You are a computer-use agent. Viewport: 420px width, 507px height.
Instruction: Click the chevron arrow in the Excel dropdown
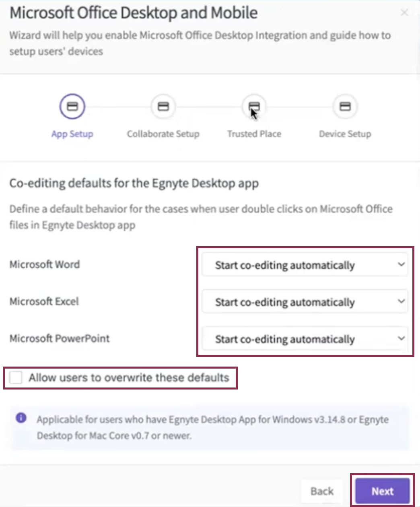[x=401, y=301]
